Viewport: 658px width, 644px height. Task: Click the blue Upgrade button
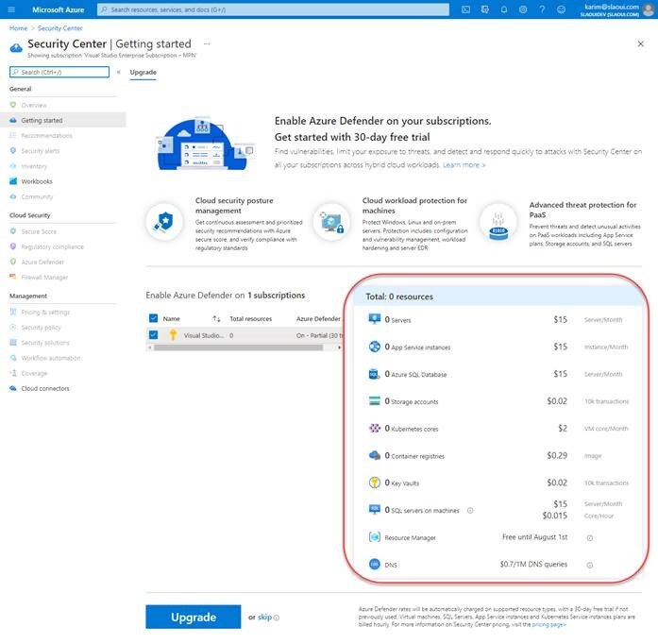[x=193, y=617]
